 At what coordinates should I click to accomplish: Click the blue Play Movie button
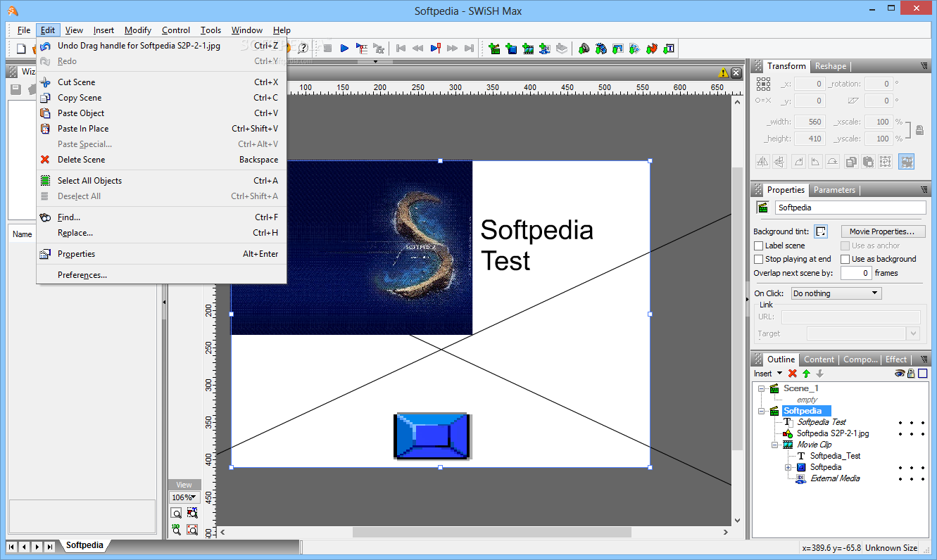tap(344, 49)
